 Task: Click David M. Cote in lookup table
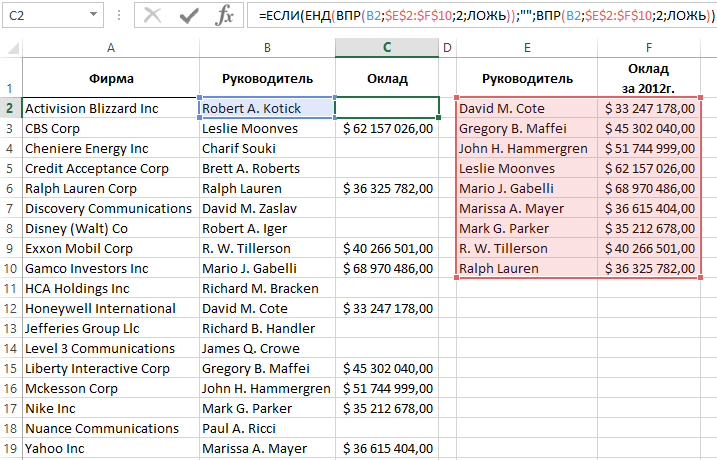point(526,108)
